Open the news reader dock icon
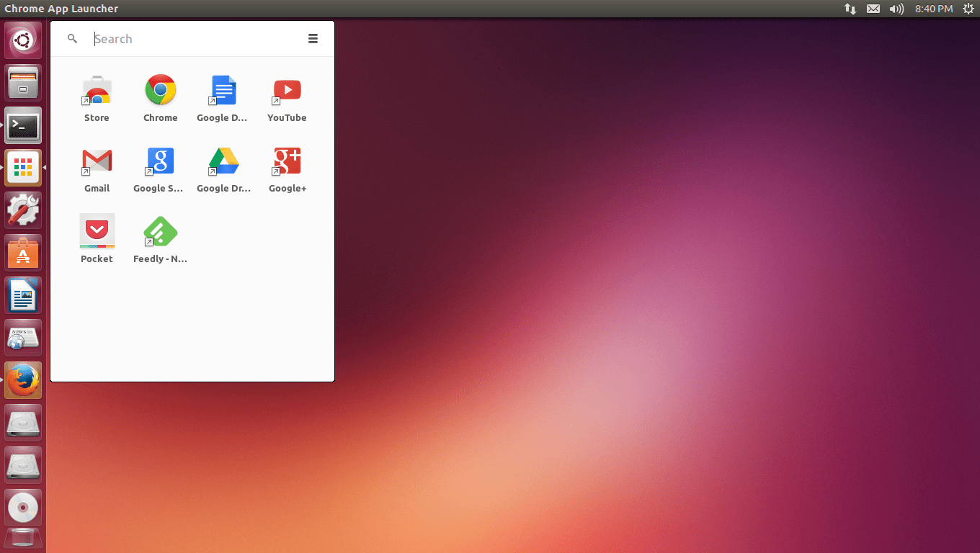This screenshot has height=553, width=980. pos(23,338)
